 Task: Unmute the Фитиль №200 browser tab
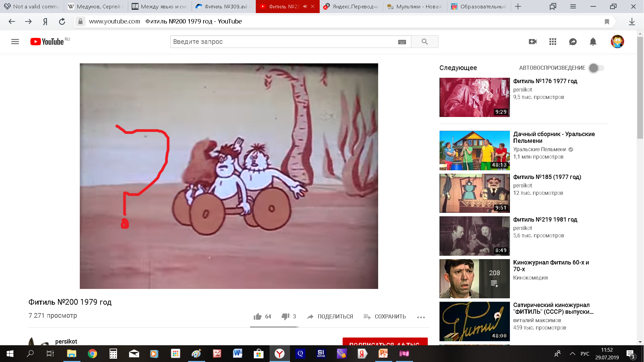coord(305,6)
